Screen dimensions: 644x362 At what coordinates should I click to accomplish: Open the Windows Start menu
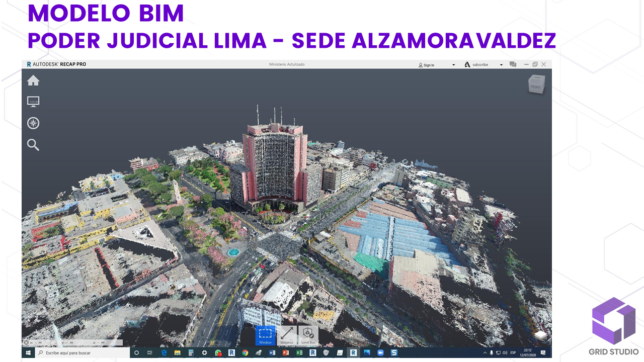pyautogui.click(x=29, y=353)
